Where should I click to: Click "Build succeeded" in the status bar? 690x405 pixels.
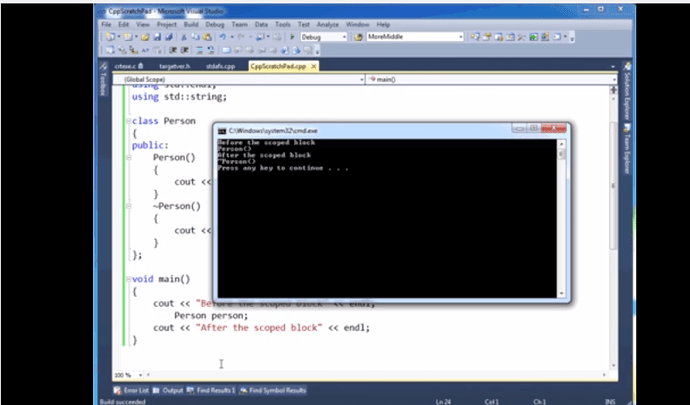point(123,401)
